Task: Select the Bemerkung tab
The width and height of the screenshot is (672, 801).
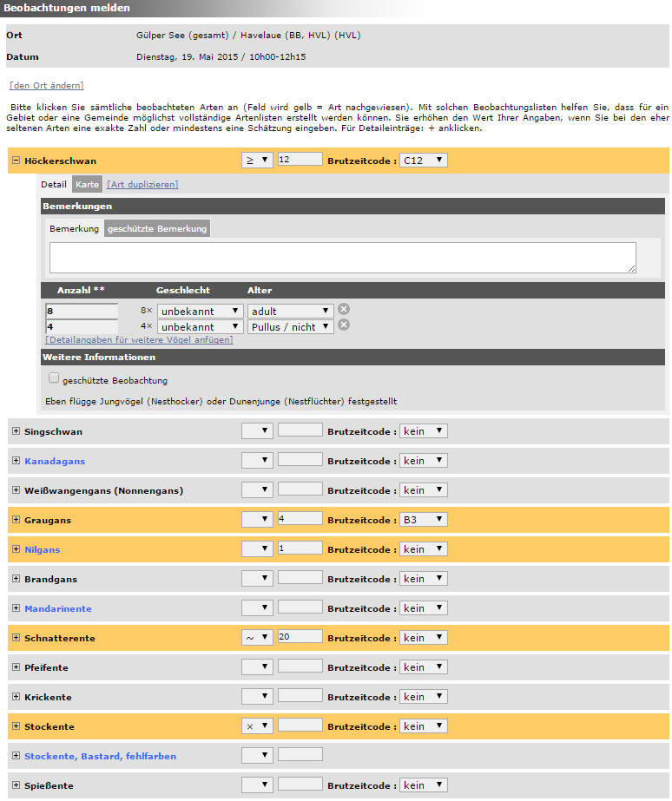Action: tap(74, 228)
